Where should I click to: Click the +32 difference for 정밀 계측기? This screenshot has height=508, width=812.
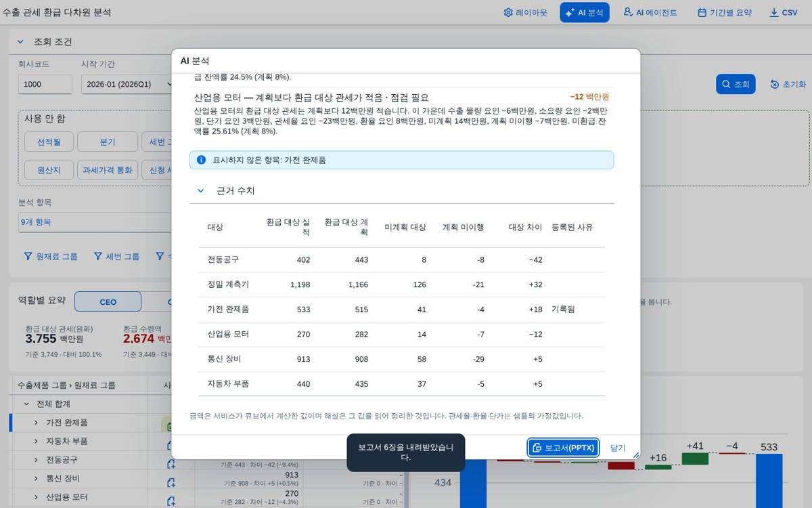[x=535, y=284]
